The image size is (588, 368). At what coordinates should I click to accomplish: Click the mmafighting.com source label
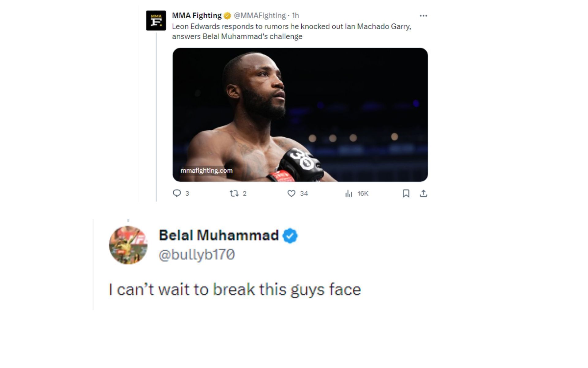tap(206, 171)
